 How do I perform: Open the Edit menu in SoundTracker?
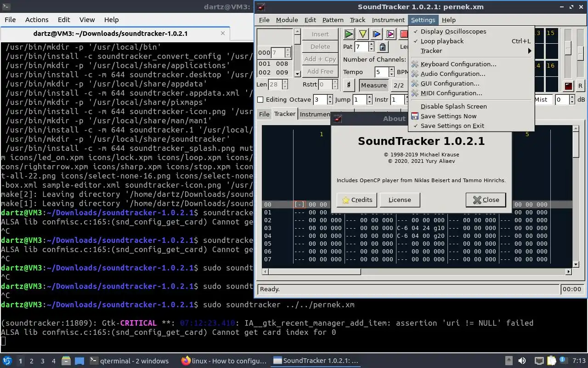[x=310, y=20]
